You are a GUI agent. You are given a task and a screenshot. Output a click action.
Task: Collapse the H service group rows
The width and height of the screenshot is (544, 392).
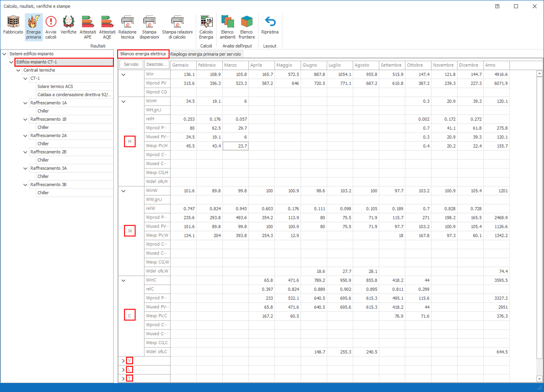tap(123, 102)
